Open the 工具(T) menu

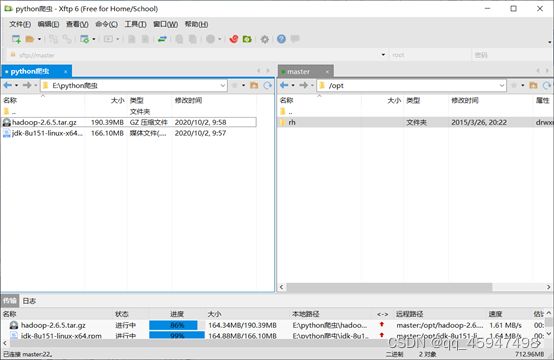135,24
